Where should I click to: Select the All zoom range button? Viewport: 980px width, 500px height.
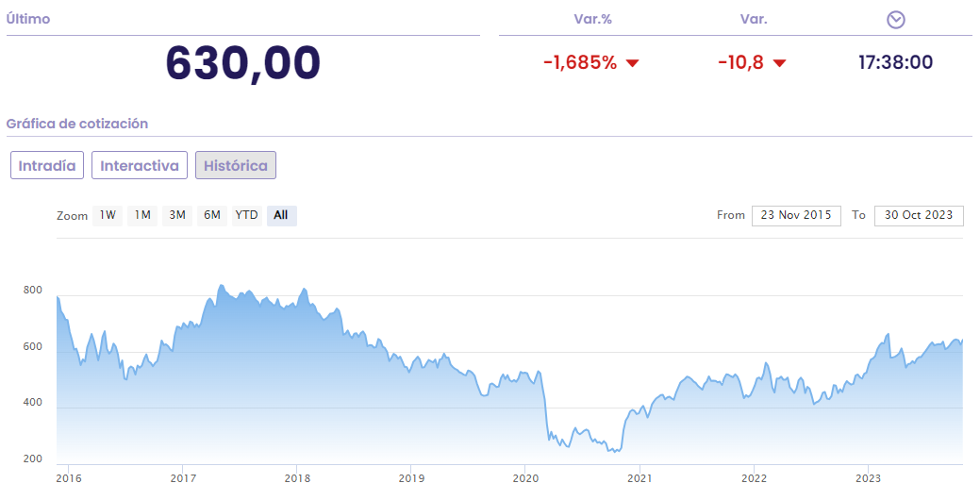click(281, 215)
